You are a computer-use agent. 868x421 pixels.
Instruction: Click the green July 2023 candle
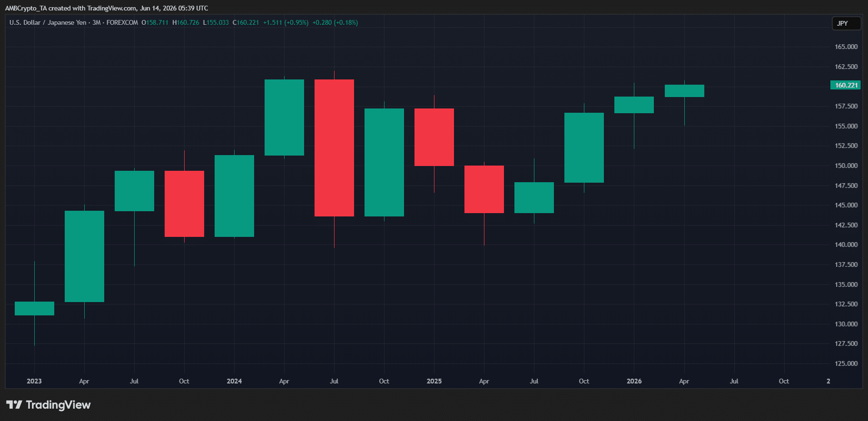coord(134,191)
